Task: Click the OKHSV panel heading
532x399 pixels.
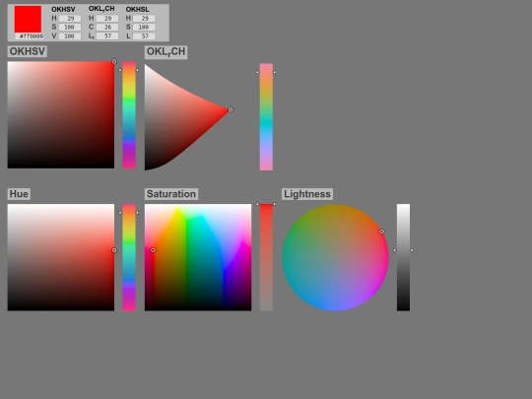Action: [28, 51]
